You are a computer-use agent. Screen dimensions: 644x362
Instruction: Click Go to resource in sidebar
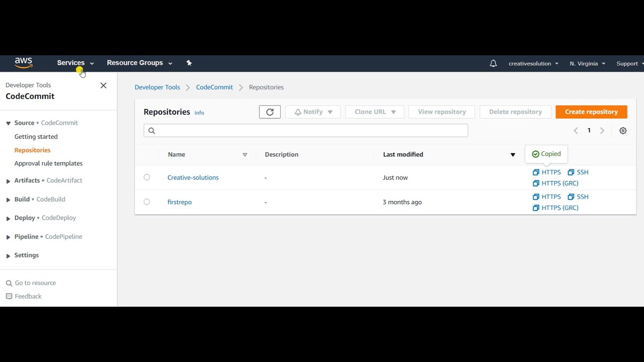(x=35, y=283)
